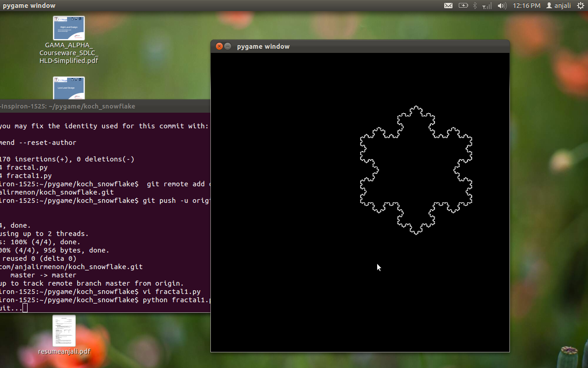Viewport: 588px width, 368px height.
Task: Open the Bluetooth indicator menu
Action: tap(474, 6)
